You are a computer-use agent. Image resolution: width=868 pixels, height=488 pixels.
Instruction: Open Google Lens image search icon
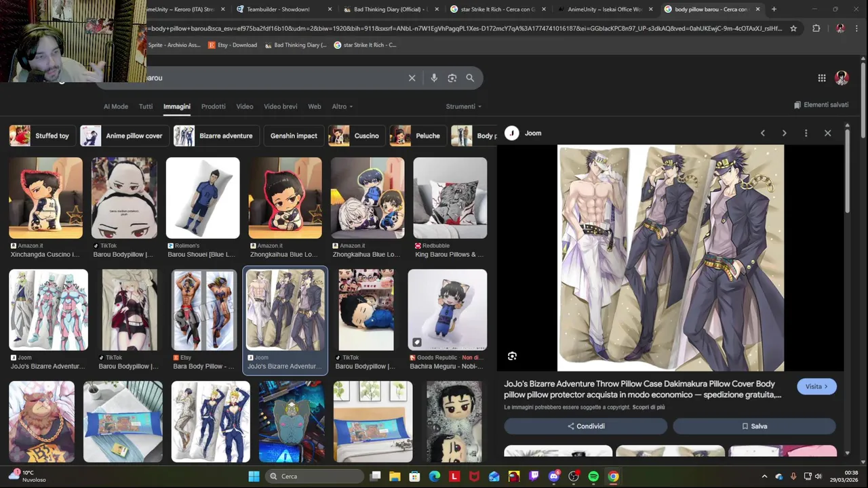(452, 78)
